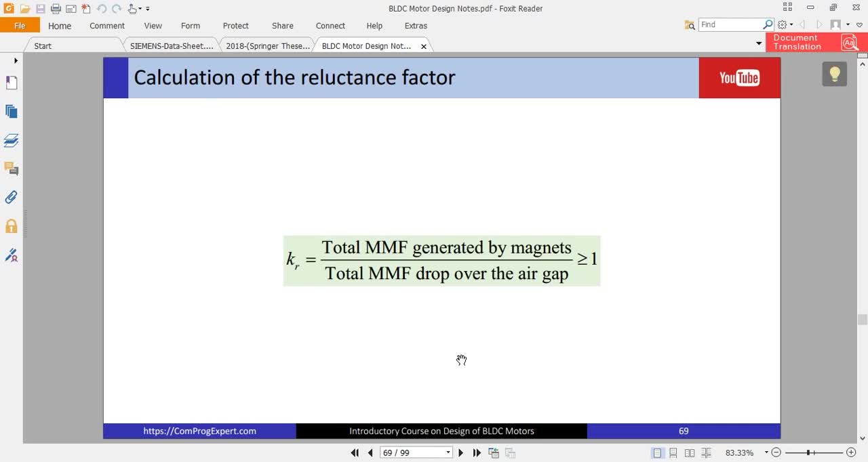Collapse the ribbon using the chevron heart icon

(x=860, y=25)
